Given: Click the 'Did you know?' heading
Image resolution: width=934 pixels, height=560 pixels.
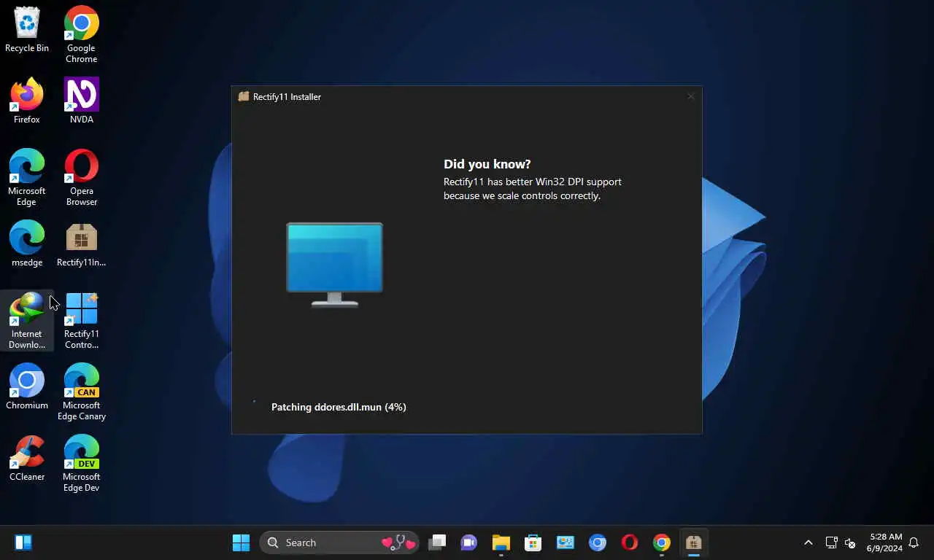Looking at the screenshot, I should pyautogui.click(x=487, y=164).
